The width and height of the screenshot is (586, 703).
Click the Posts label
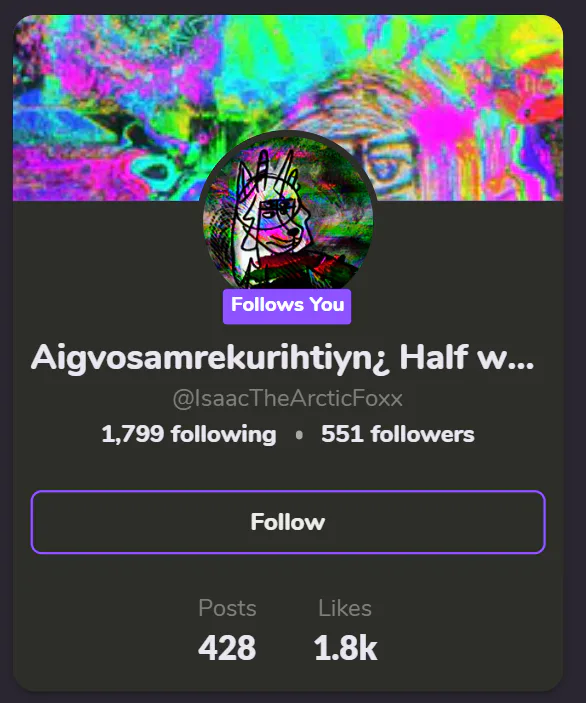pyautogui.click(x=227, y=608)
